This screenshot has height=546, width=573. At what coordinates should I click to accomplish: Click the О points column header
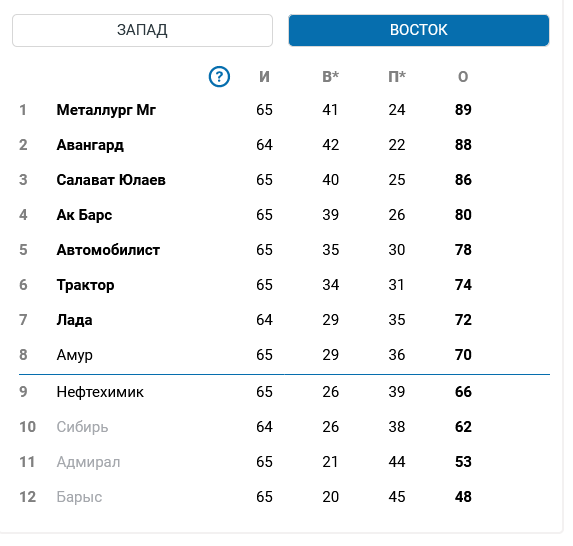tap(463, 77)
